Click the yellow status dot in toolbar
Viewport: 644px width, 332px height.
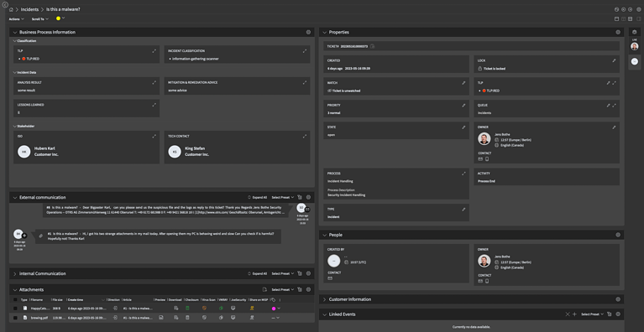coord(58,18)
